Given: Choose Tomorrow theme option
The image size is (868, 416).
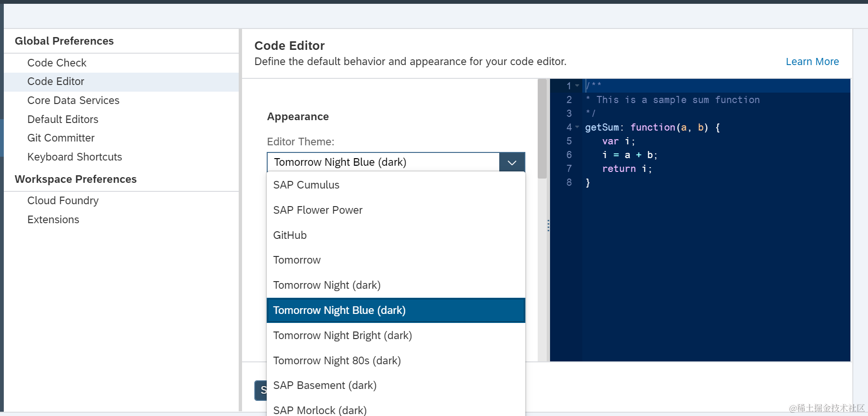Looking at the screenshot, I should point(396,260).
